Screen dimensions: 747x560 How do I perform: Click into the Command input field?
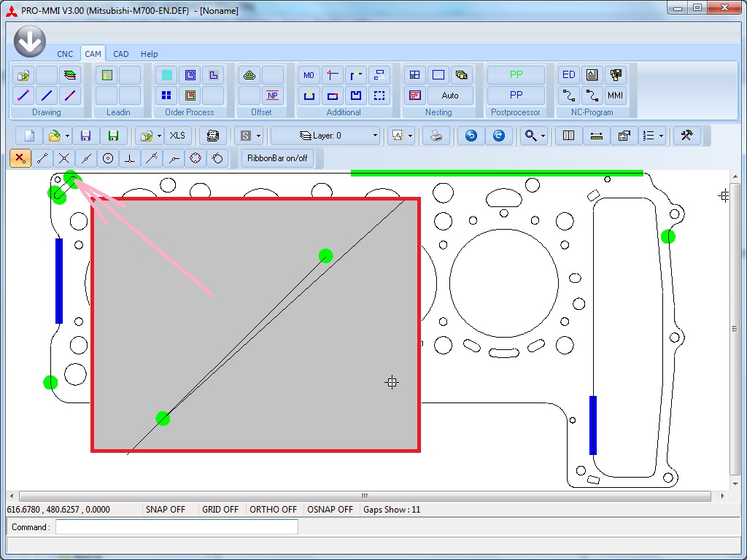tap(177, 527)
